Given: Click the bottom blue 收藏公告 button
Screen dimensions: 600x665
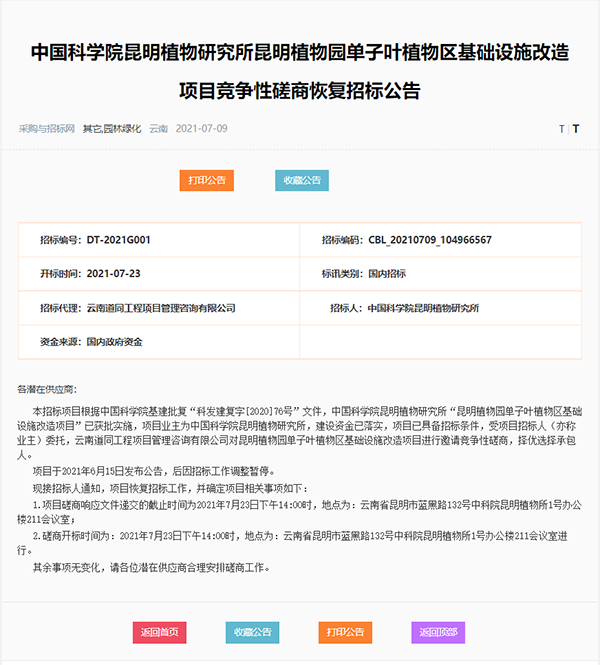Looking at the screenshot, I should (x=252, y=632).
